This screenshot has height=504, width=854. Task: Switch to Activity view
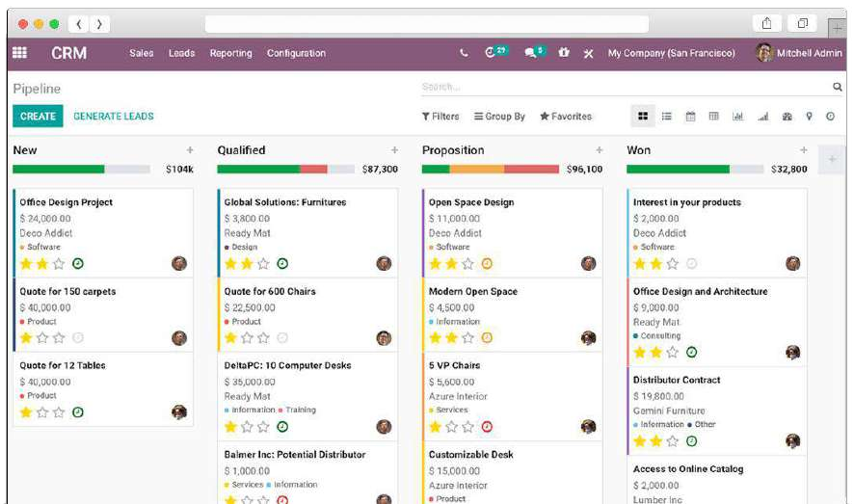[830, 117]
